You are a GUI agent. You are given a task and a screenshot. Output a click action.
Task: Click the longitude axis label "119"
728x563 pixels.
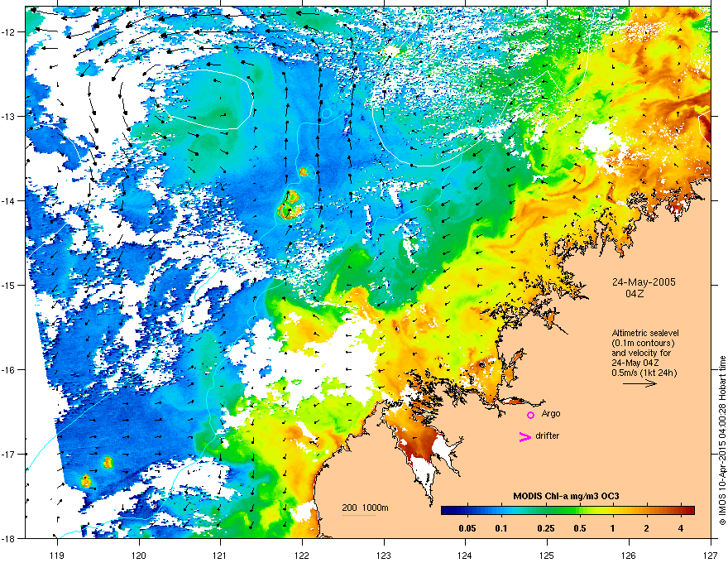pos(57,555)
